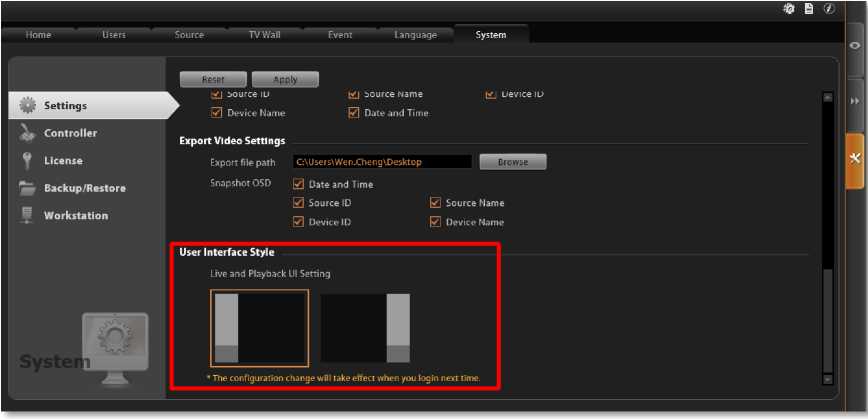Disable Snapshot OSD Device Name checkbox
868x419 pixels.
tap(435, 222)
